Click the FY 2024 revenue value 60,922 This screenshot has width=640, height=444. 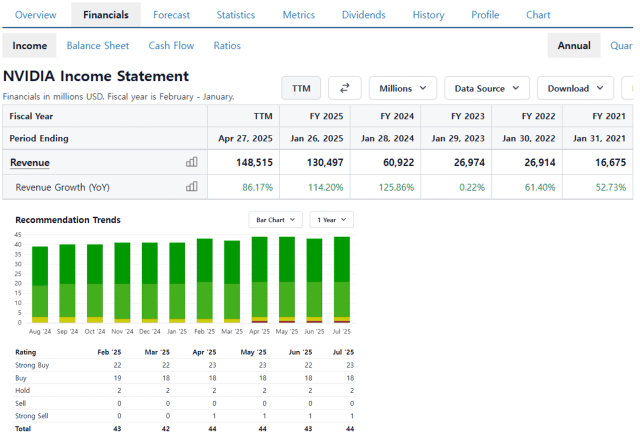tap(398, 162)
